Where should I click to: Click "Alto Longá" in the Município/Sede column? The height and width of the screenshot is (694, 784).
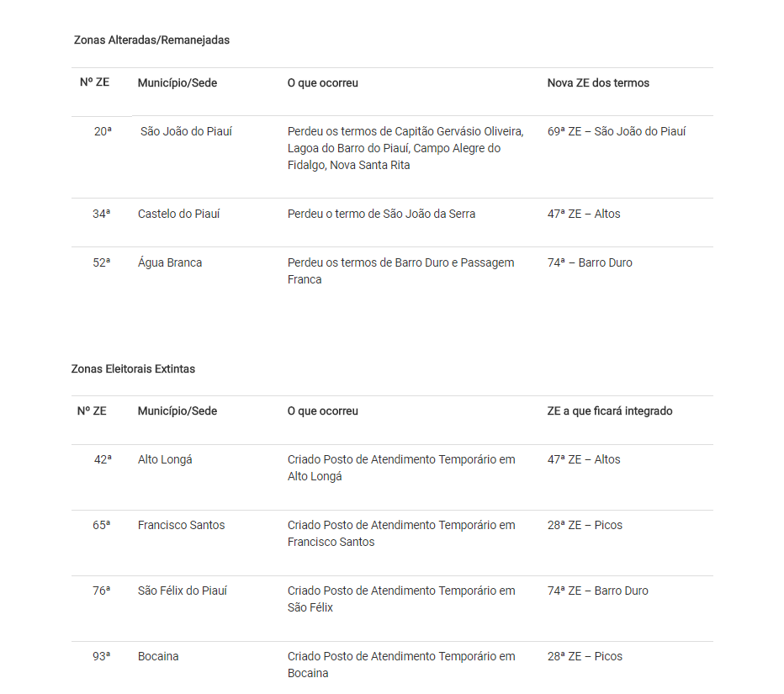pyautogui.click(x=165, y=459)
